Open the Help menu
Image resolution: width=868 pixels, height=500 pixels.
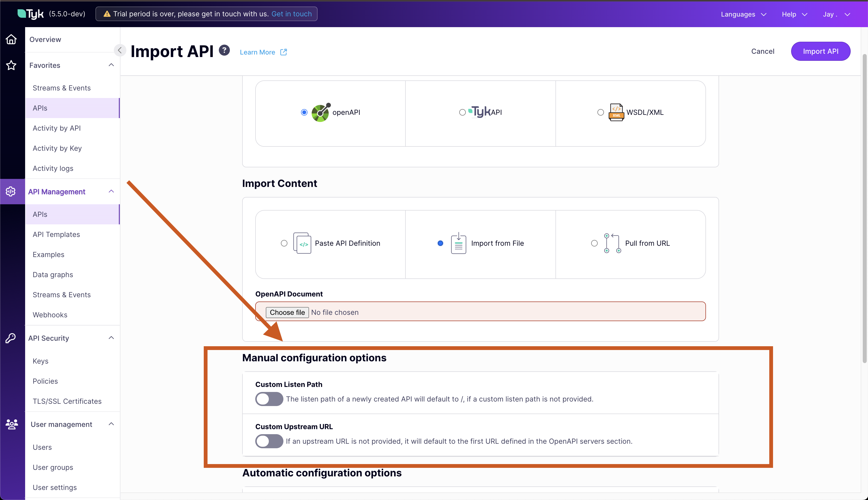pyautogui.click(x=794, y=14)
